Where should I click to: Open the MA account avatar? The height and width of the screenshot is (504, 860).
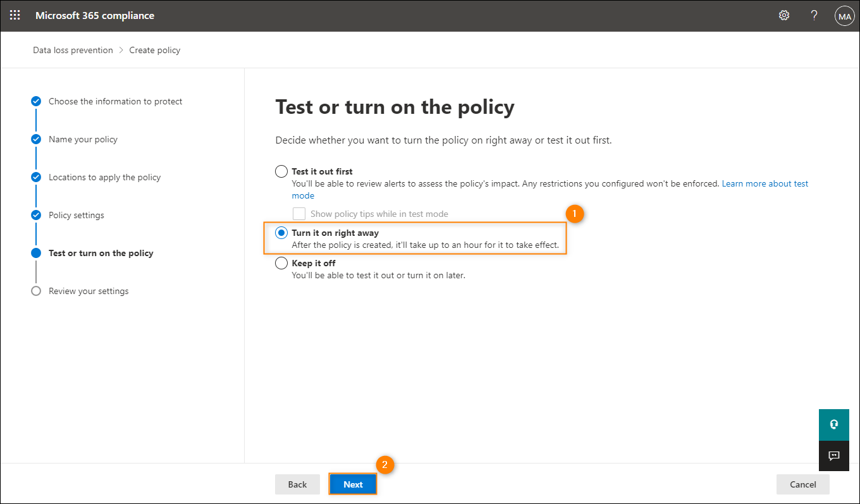click(844, 16)
